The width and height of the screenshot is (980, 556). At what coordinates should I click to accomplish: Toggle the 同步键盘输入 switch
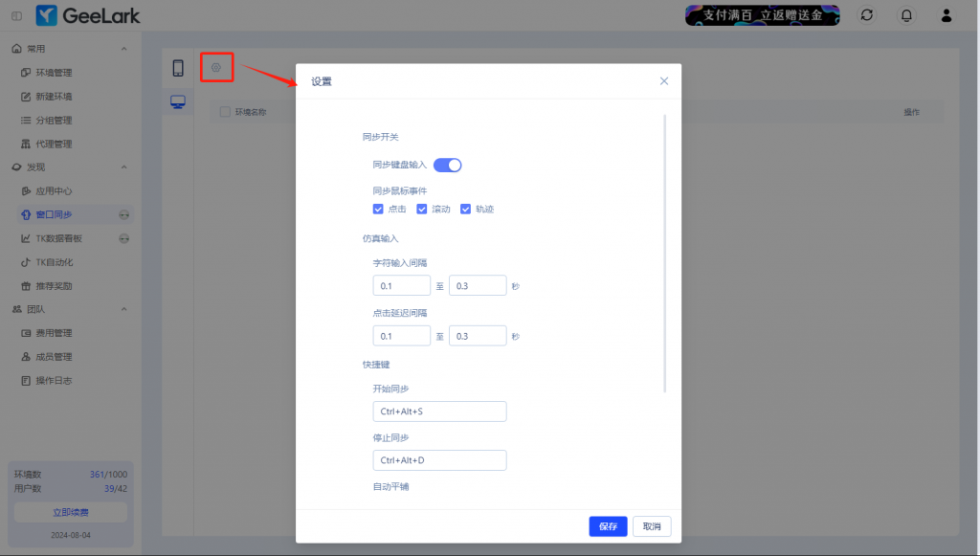[x=448, y=165]
